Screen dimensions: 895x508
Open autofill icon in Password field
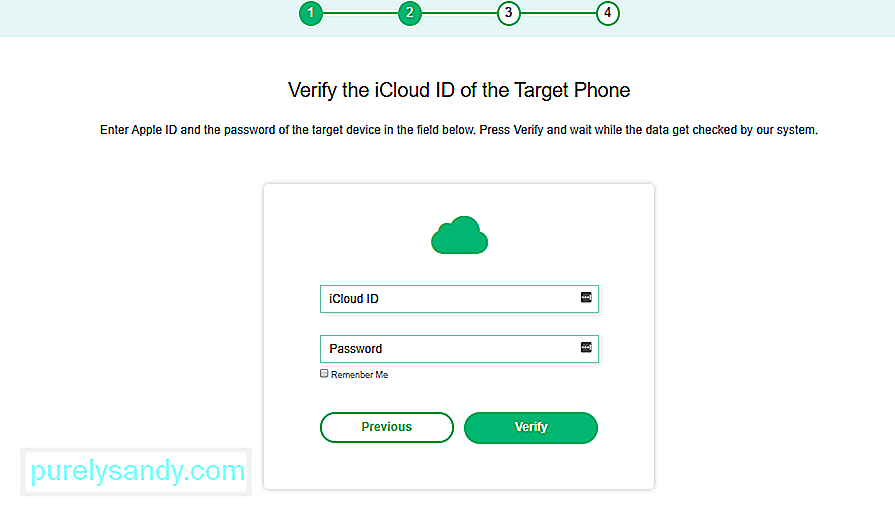click(x=586, y=348)
